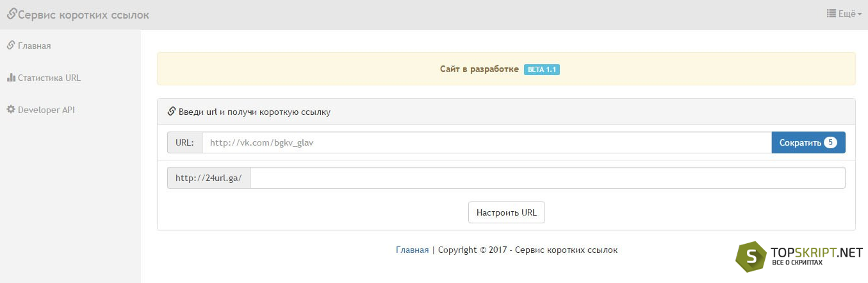Click the Настроить URL button

[507, 212]
